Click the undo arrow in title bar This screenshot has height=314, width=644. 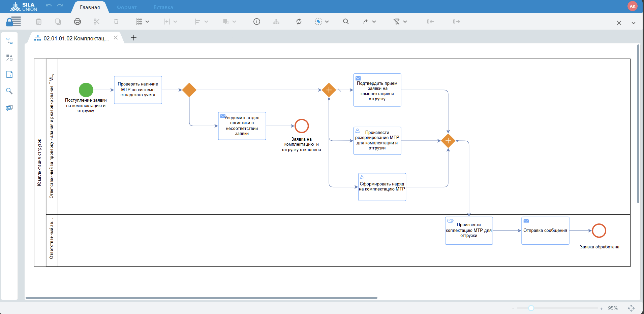click(49, 5)
